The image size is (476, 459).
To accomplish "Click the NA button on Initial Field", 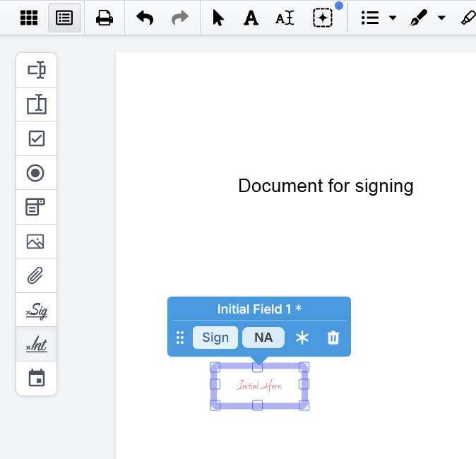I will 263,338.
